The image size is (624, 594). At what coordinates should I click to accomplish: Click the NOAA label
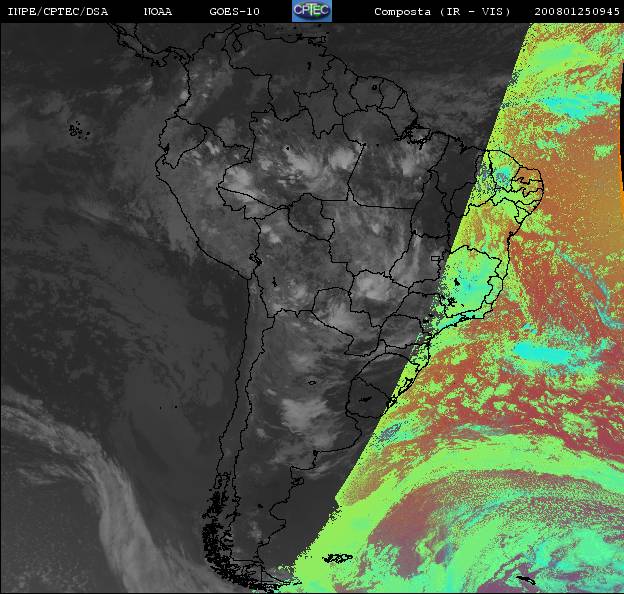(x=158, y=12)
